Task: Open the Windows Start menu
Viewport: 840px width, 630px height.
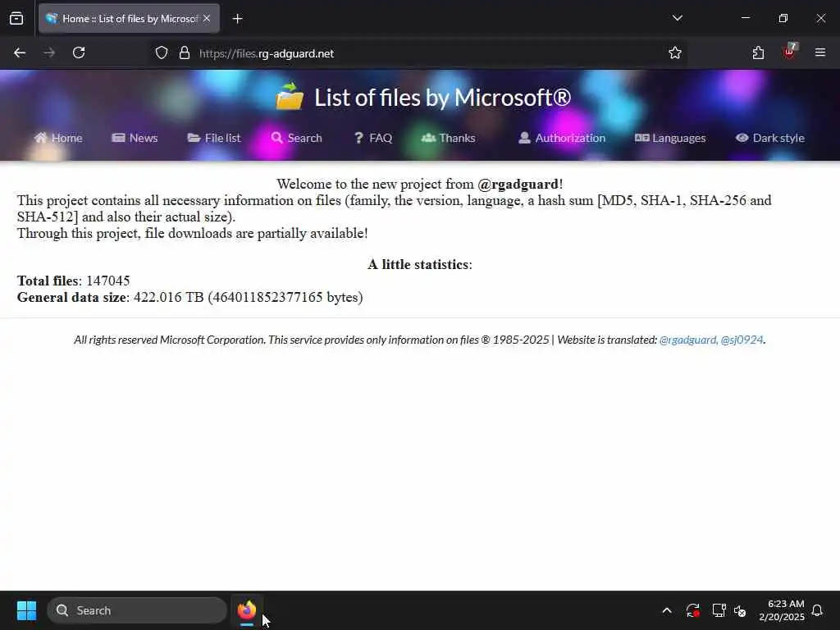Action: [x=26, y=610]
